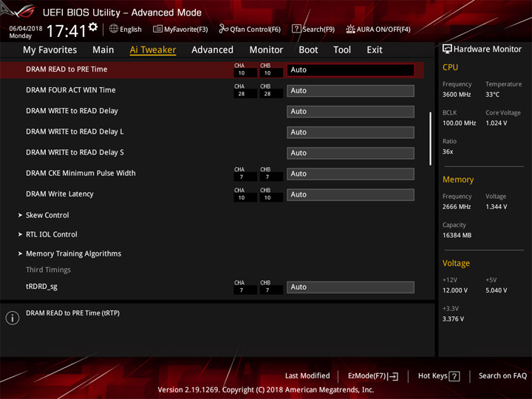The height and width of the screenshot is (399, 532).
Task: Click Memory capacity 16384 MB value
Action: coord(457,236)
